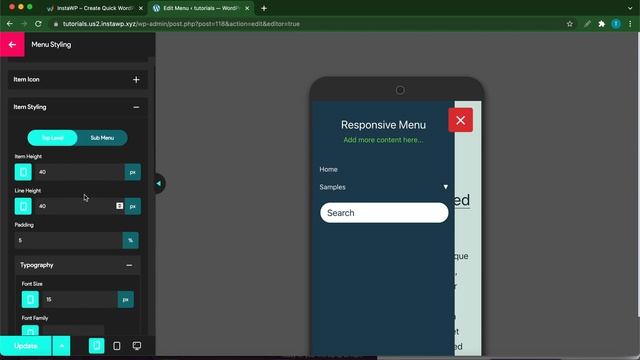This screenshot has height=360, width=640.
Task: Open the browser extensions puzzle icon
Action: (601, 24)
